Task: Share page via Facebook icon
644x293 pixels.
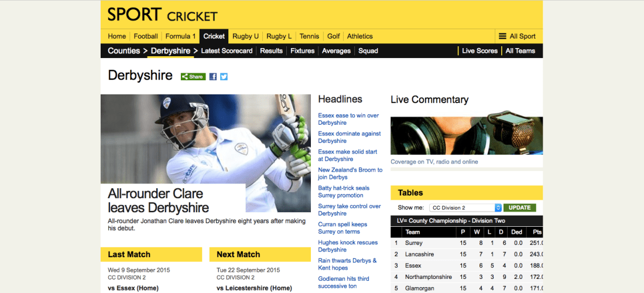Action: [213, 77]
